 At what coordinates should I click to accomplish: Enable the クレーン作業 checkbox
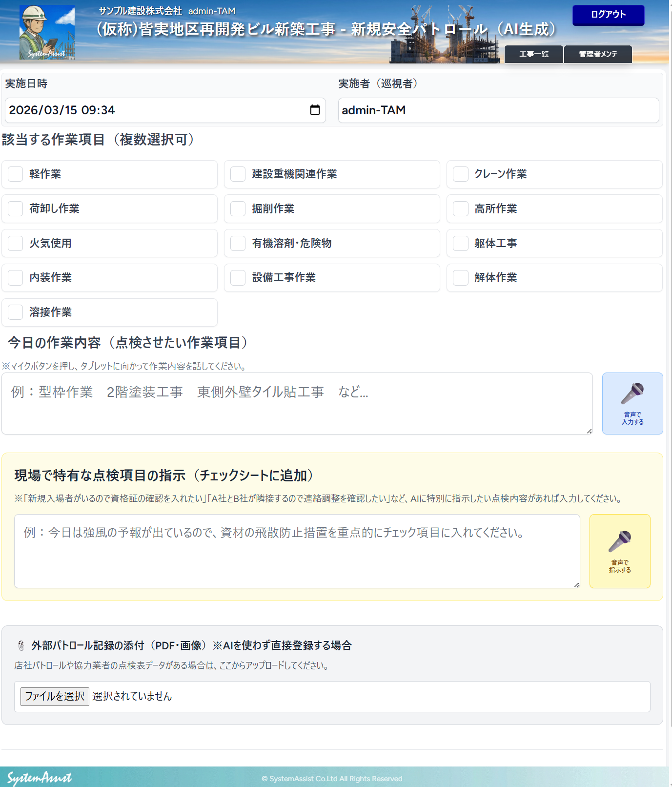point(461,174)
